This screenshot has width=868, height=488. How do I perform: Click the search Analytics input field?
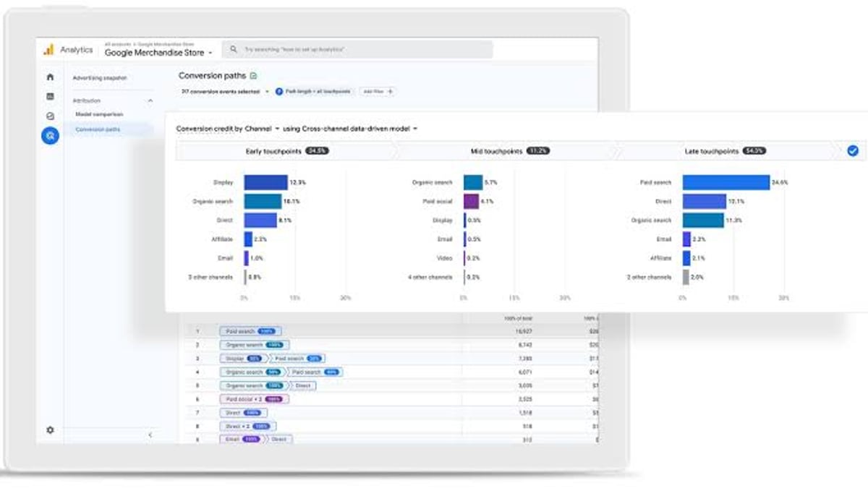click(357, 50)
